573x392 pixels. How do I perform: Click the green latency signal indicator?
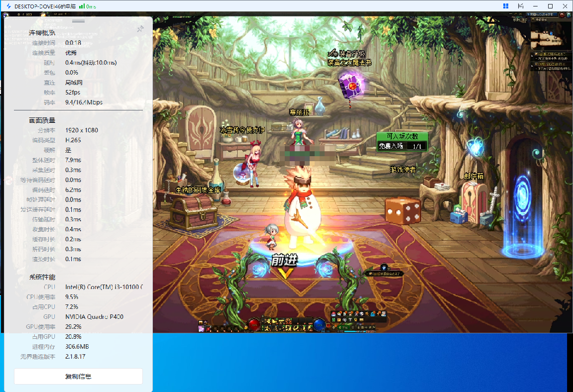[x=82, y=6]
